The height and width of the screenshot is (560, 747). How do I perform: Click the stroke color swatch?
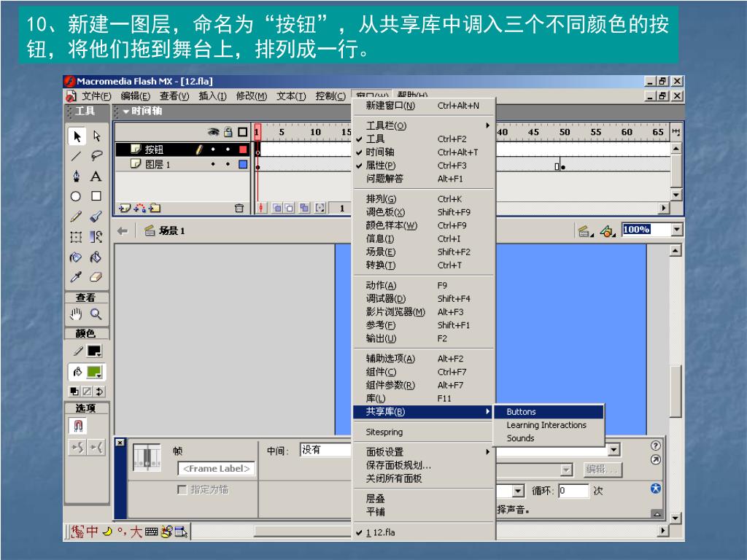[94, 351]
